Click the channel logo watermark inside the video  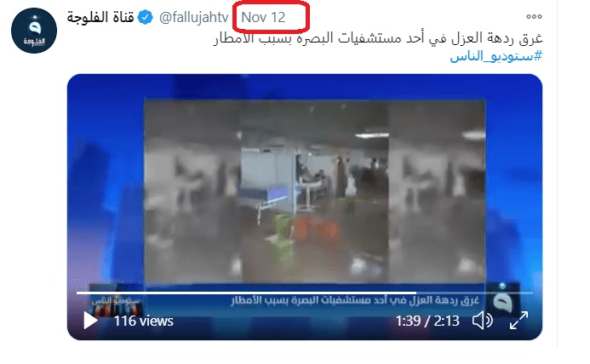[x=503, y=301]
